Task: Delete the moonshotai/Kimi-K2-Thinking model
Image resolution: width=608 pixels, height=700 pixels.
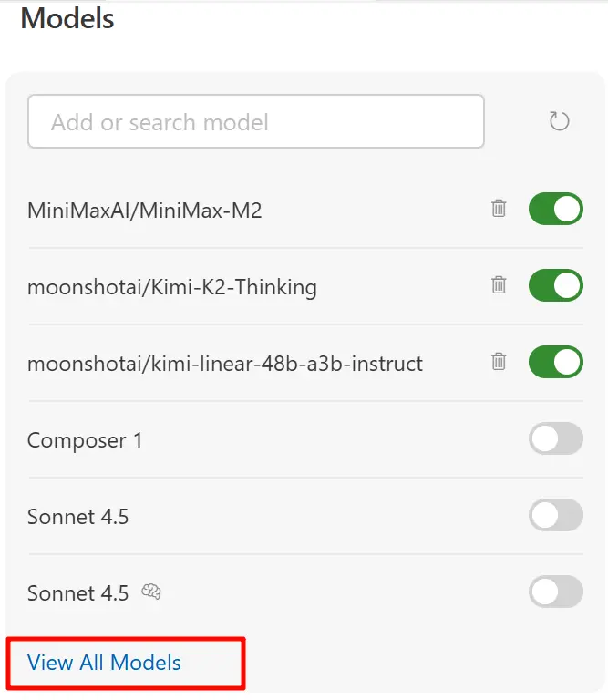Action: click(x=499, y=285)
